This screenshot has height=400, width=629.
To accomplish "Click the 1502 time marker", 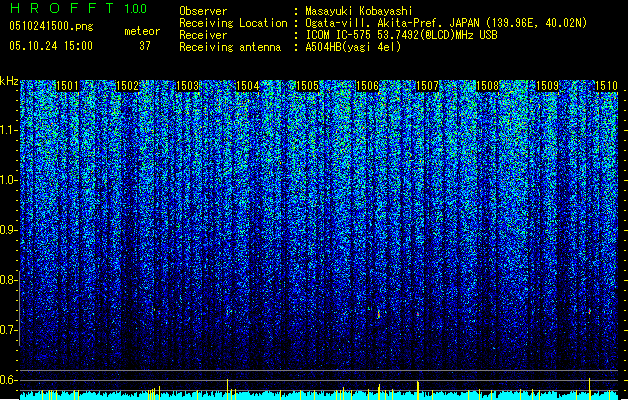I will [x=127, y=86].
